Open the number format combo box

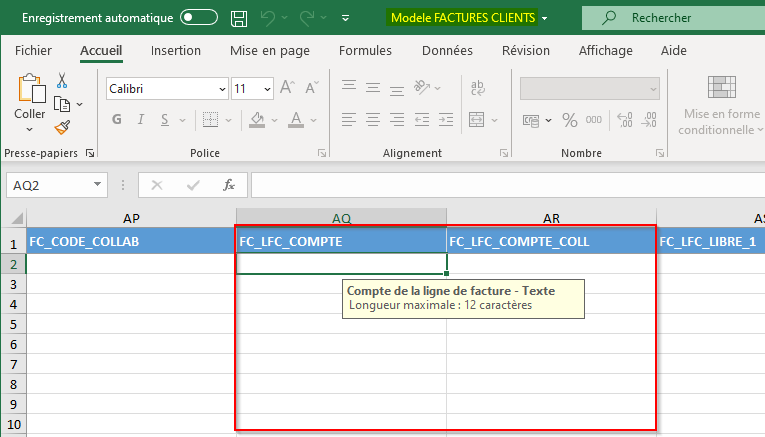tap(590, 89)
